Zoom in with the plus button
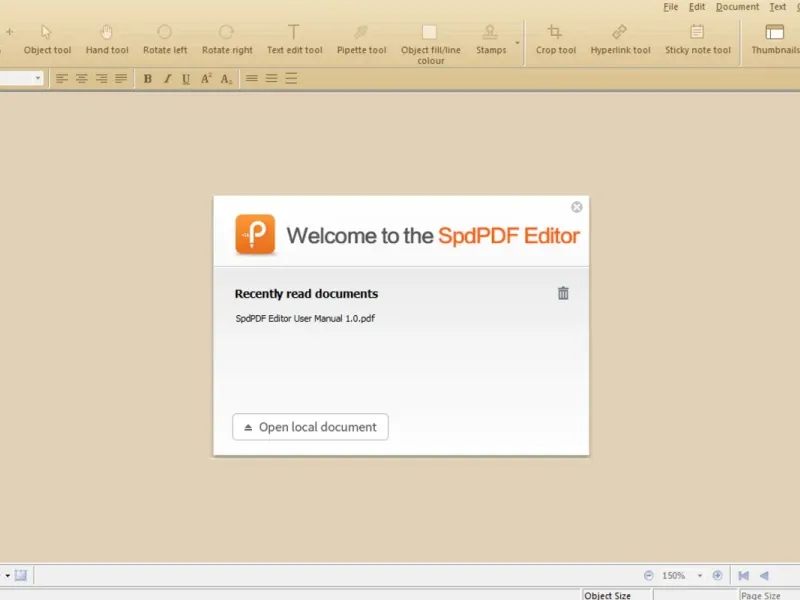800x600 pixels. click(x=717, y=576)
